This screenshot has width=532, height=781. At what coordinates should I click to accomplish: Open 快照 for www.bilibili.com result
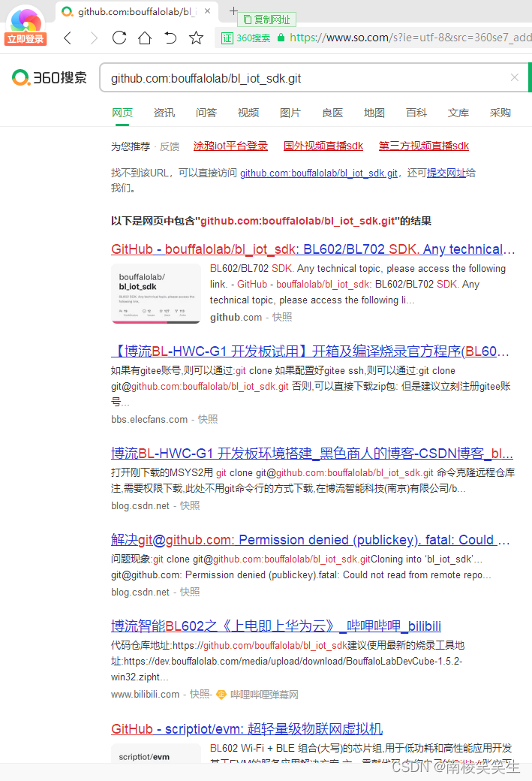tap(200, 695)
